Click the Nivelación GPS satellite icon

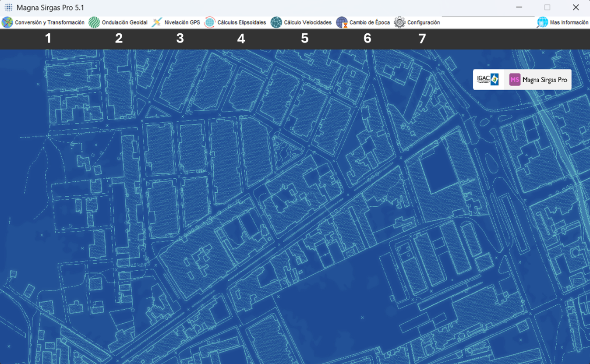tap(157, 22)
